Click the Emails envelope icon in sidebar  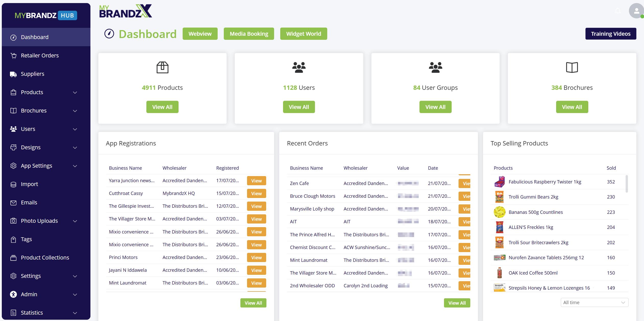[13, 203]
